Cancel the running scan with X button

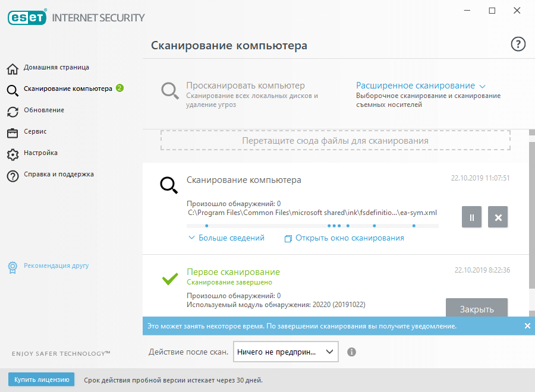[x=498, y=217]
